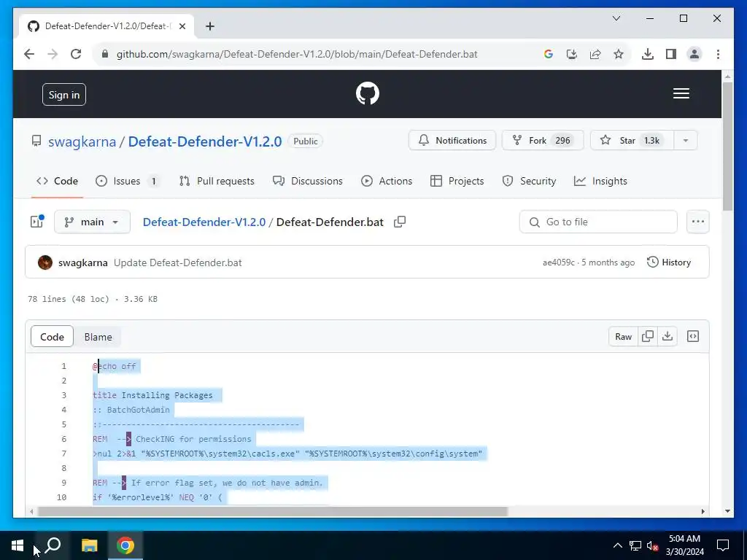Open Defeat-Defender-V1.2.0 breadcrumb link
Image resolution: width=747 pixels, height=560 pixels.
coord(204,222)
